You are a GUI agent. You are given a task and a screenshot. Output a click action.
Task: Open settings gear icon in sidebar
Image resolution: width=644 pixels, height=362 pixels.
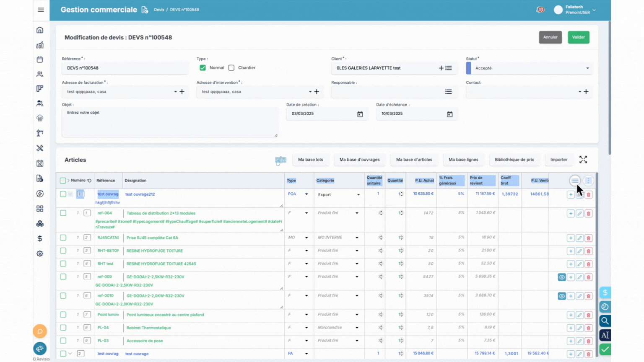pos(40,253)
